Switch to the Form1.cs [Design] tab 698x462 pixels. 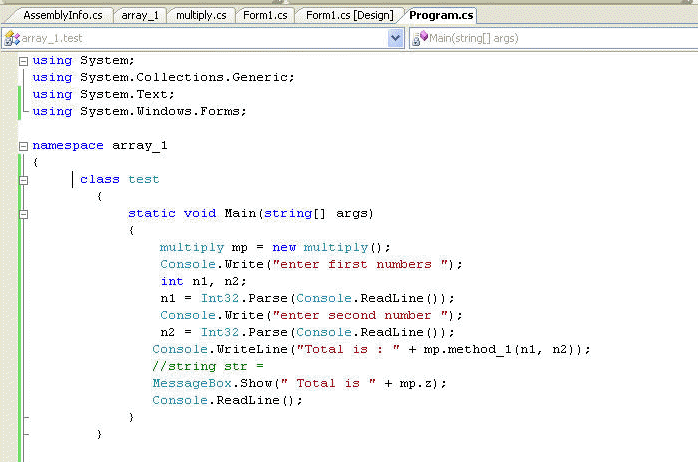(349, 15)
